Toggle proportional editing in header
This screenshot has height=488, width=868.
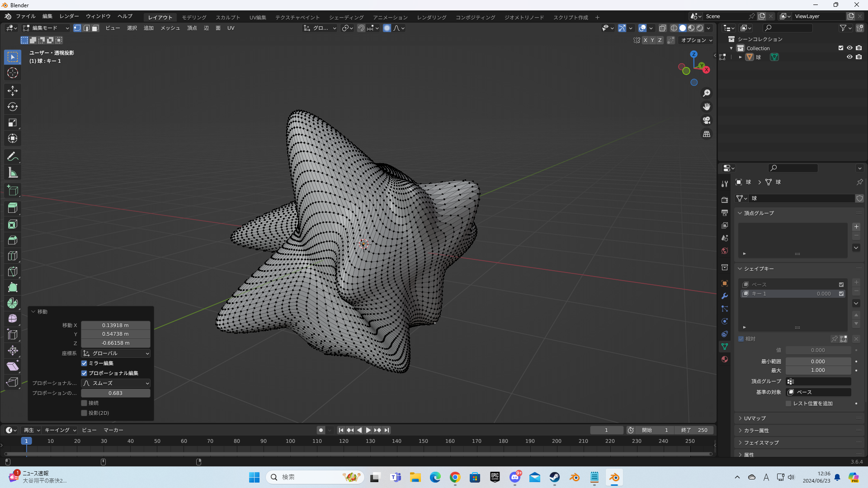click(387, 28)
